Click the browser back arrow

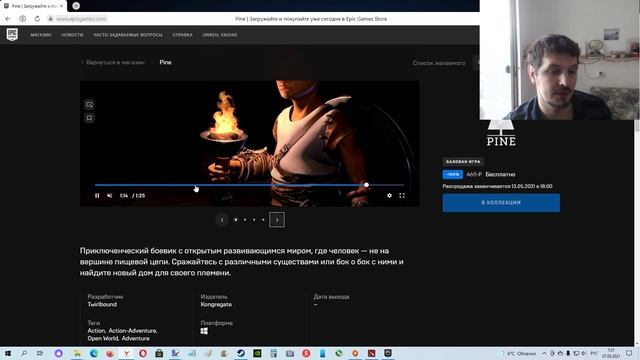(8, 19)
